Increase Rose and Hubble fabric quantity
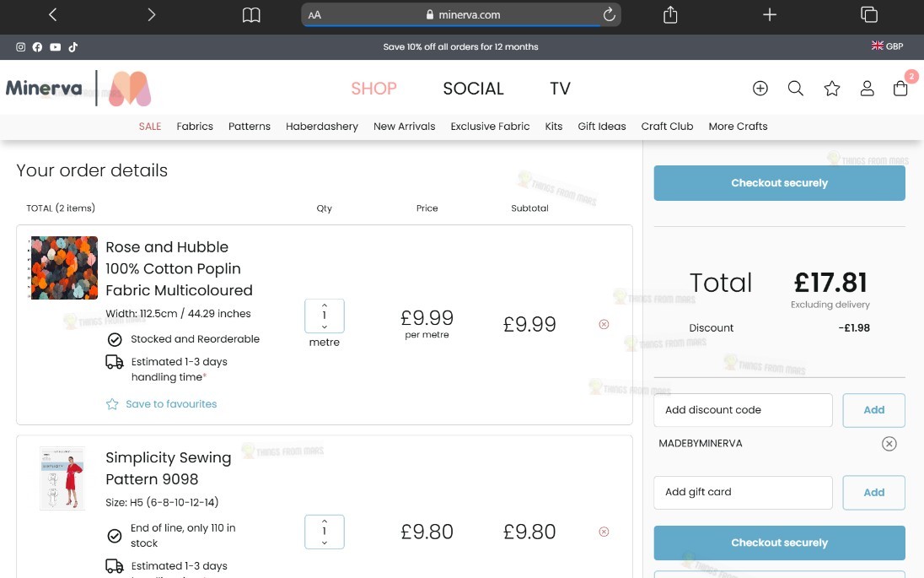 [324, 305]
